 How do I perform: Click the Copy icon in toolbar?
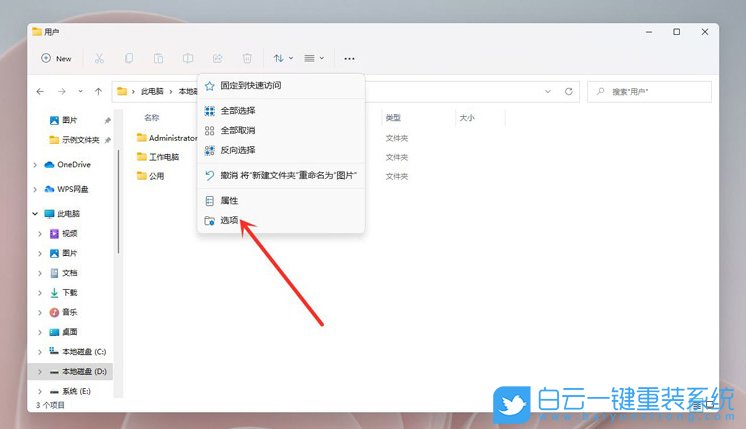pos(128,58)
